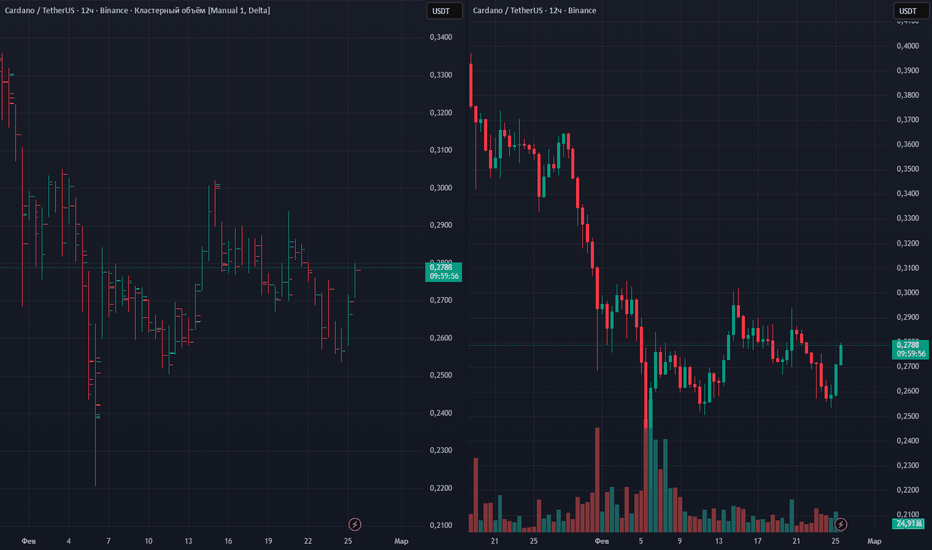This screenshot has height=550, width=932.
Task: Click the Фев label on right time axis
Action: (x=601, y=541)
